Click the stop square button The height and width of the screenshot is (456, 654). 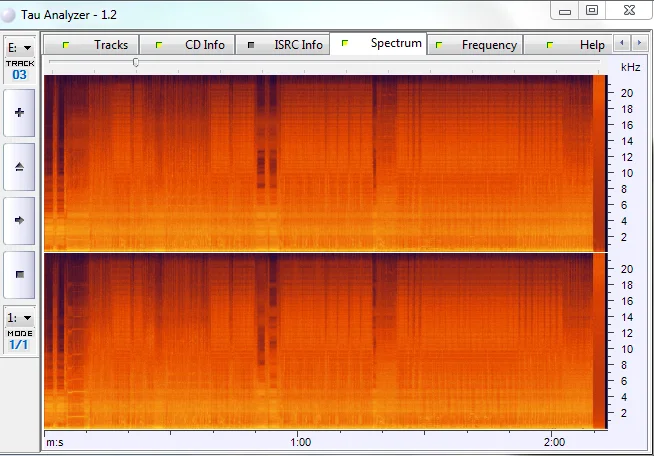19,275
